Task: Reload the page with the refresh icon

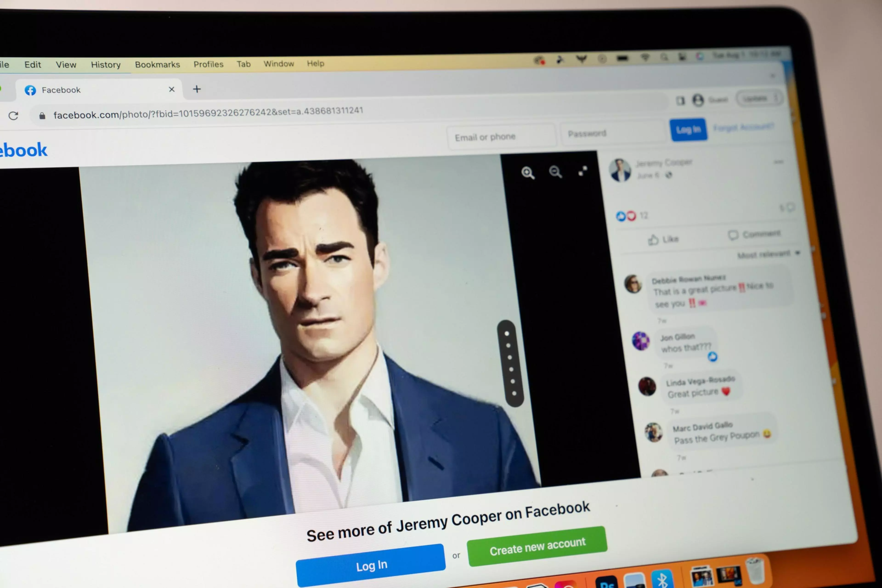Action: 14,115
